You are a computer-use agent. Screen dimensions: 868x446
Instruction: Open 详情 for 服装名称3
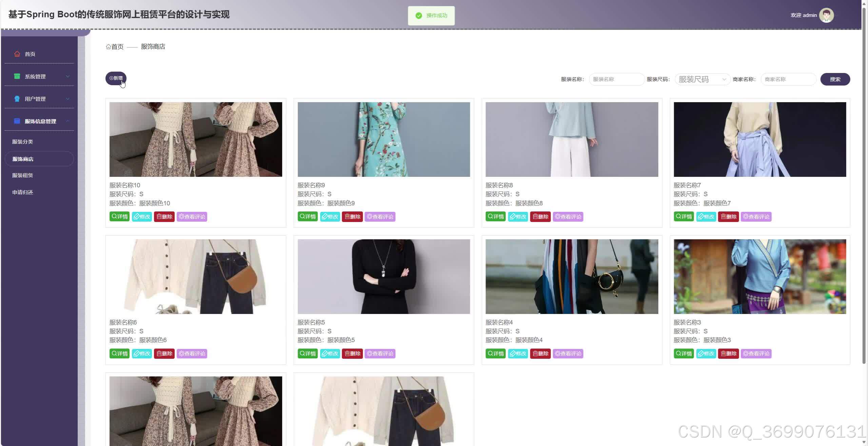pos(684,353)
